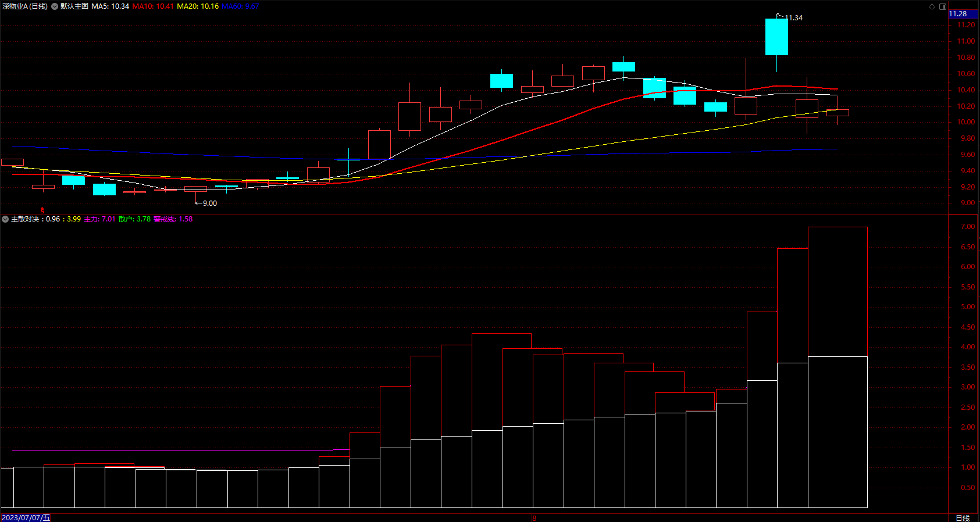This screenshot has width=980, height=522.
Task: Click the 2023/07/07/五 date label
Action: point(26,517)
